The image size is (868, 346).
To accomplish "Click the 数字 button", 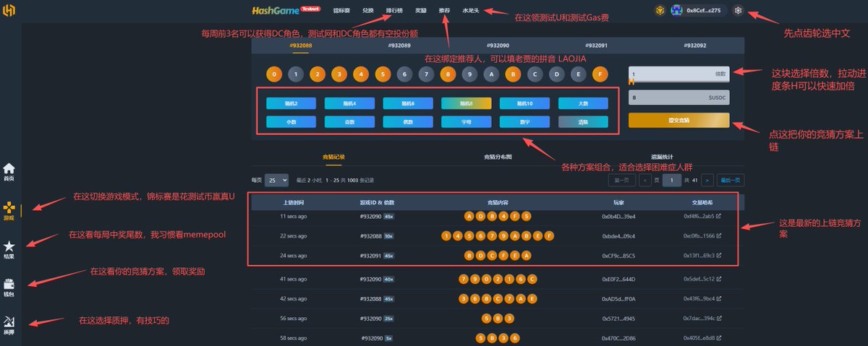I will [x=524, y=122].
